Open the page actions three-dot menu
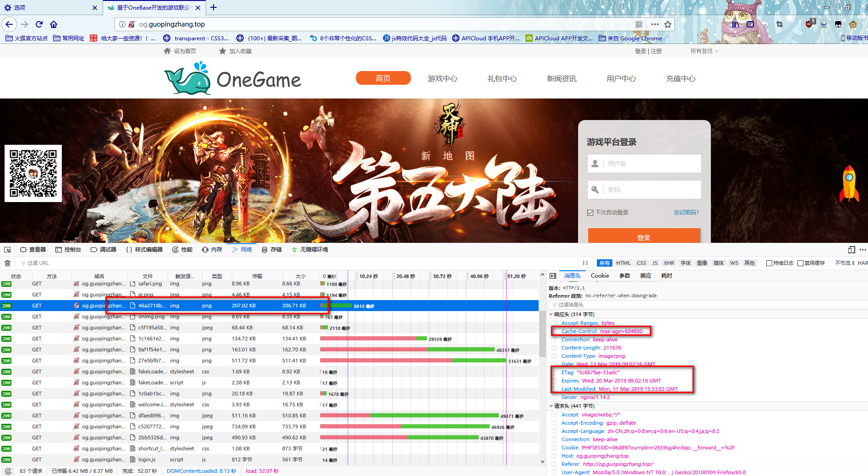Image resolution: width=868 pixels, height=476 pixels. click(x=655, y=24)
